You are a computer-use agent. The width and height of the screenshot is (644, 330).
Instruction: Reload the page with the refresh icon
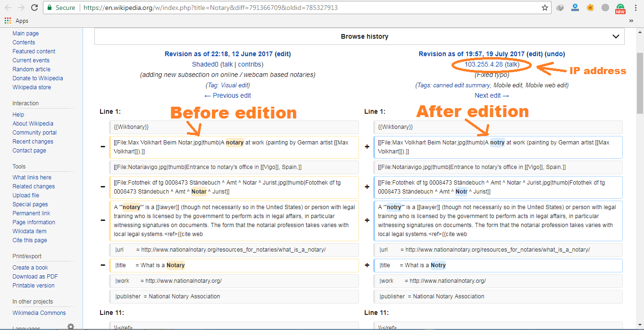click(x=34, y=8)
